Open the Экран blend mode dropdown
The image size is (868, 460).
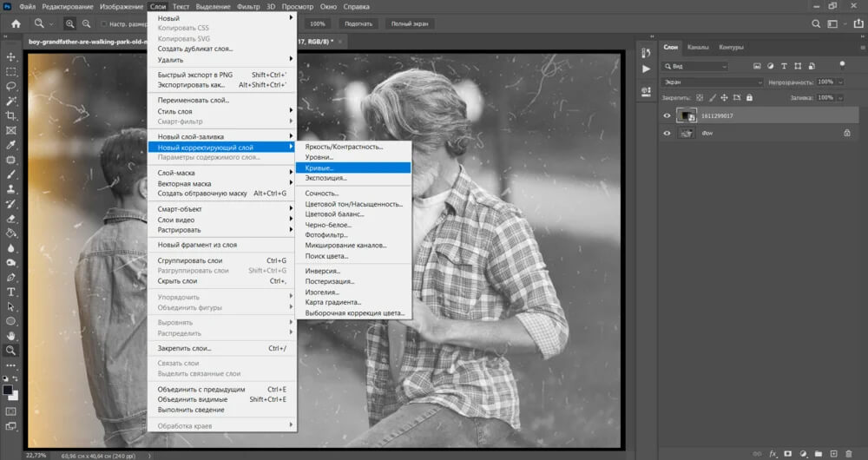click(x=712, y=82)
